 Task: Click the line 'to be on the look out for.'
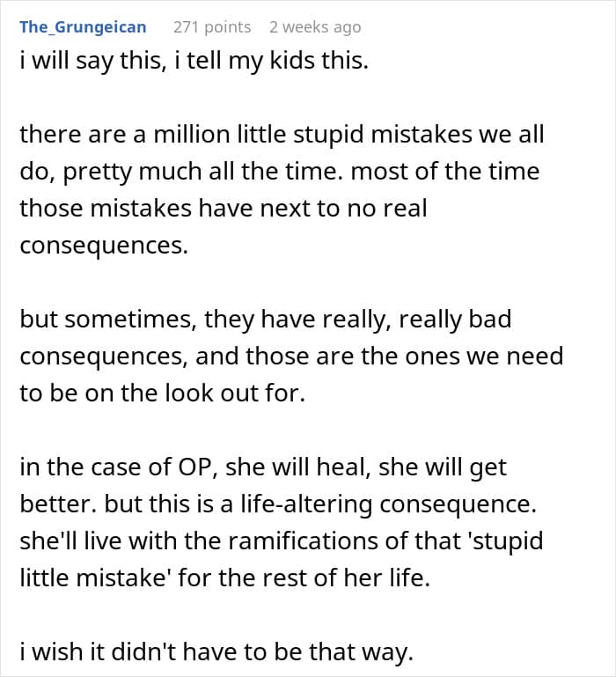tap(162, 393)
